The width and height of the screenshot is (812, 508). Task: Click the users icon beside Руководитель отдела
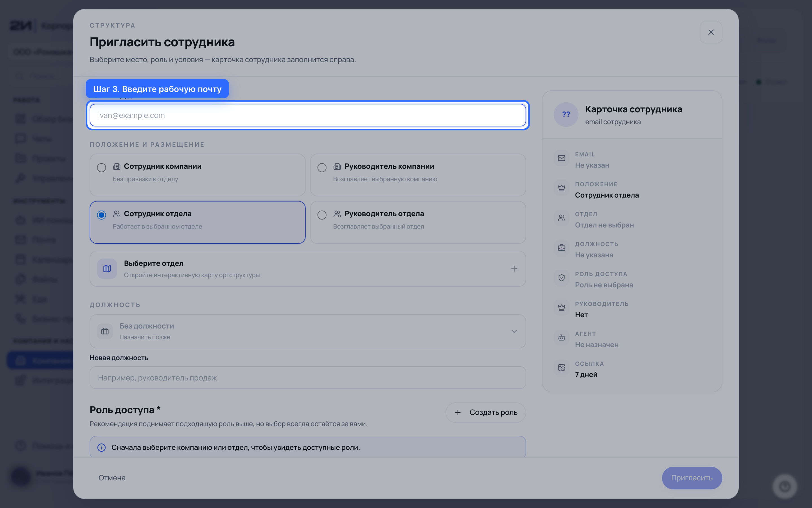click(x=337, y=214)
